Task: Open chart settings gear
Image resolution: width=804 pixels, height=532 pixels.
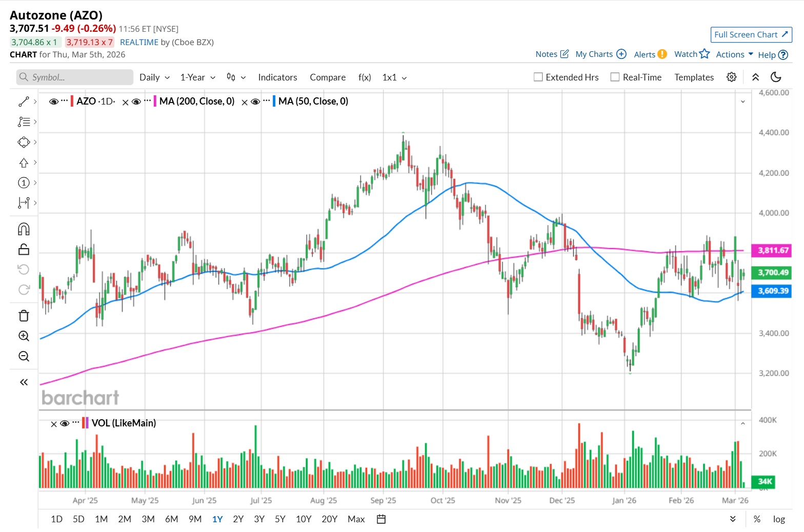Action: [732, 77]
